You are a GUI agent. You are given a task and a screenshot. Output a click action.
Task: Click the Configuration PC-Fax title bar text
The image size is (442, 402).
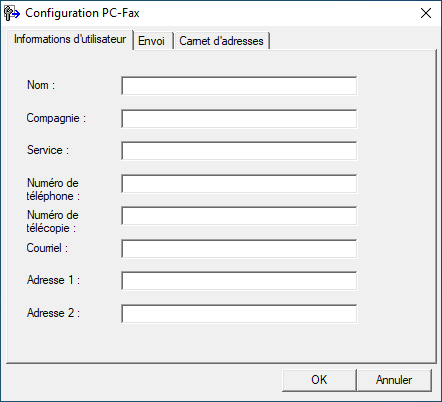82,13
